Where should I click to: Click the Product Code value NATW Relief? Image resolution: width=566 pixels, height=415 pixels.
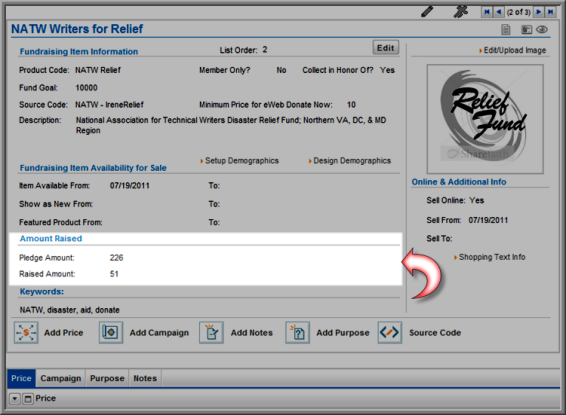pos(98,70)
